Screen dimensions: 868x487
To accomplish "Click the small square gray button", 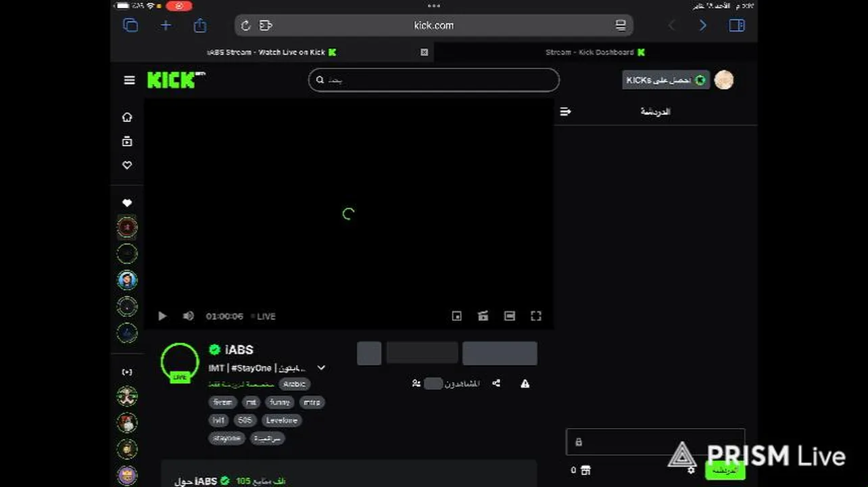I will click(x=369, y=353).
